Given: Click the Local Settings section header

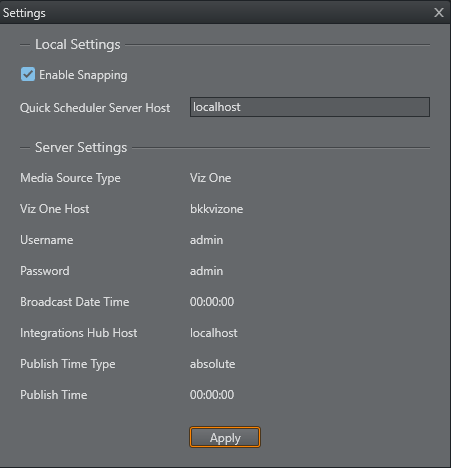Looking at the screenshot, I should point(78,45).
